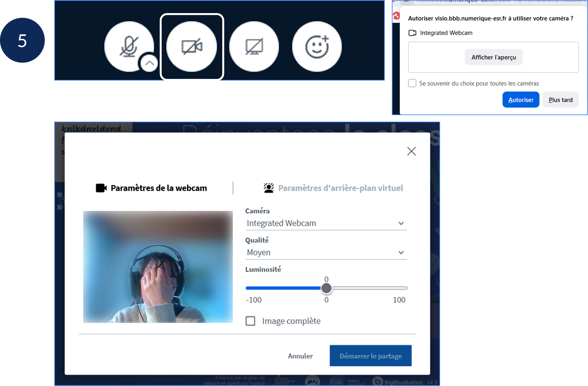Click the BigBlueButton logo in footer

(377, 381)
